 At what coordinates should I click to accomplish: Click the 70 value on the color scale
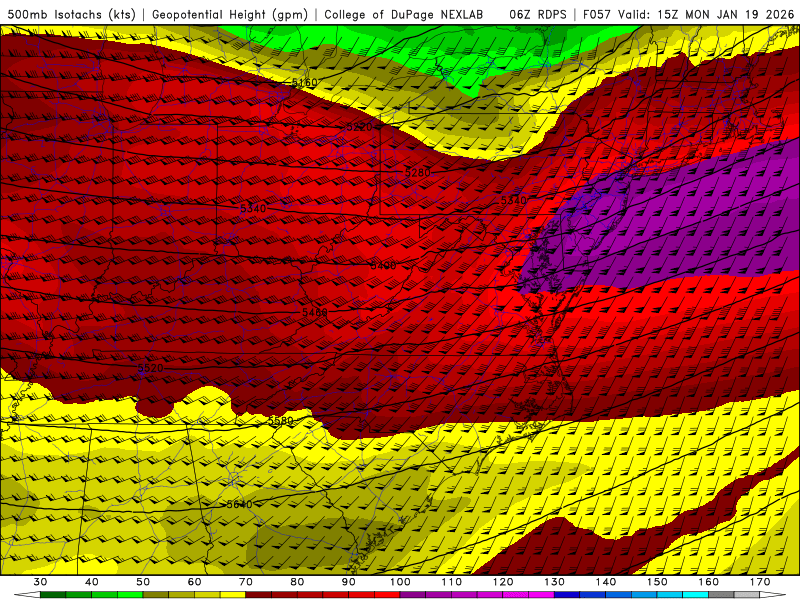pos(246,582)
